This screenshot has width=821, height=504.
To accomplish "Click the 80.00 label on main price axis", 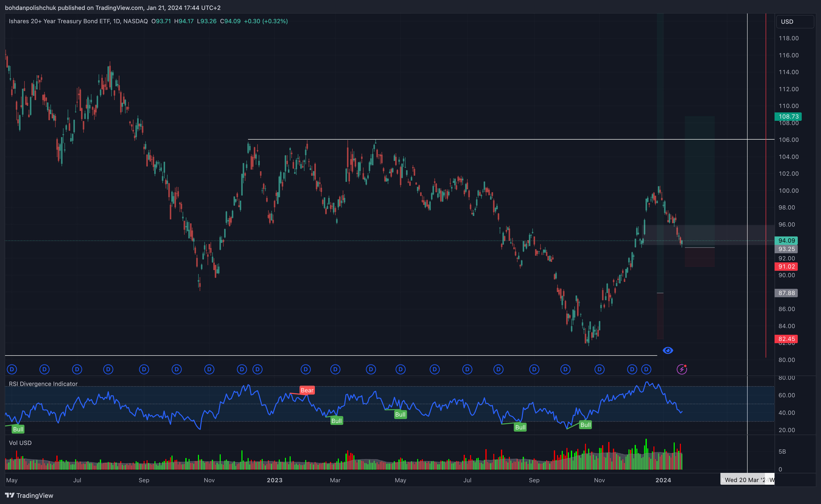I will 787,360.
